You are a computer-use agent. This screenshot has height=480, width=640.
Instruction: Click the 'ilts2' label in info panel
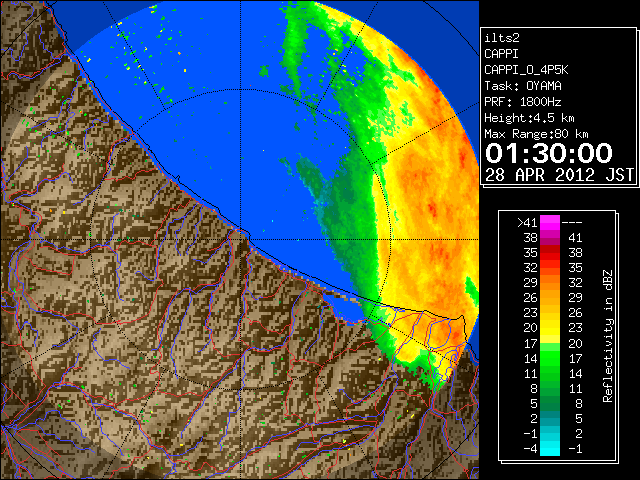pos(502,38)
